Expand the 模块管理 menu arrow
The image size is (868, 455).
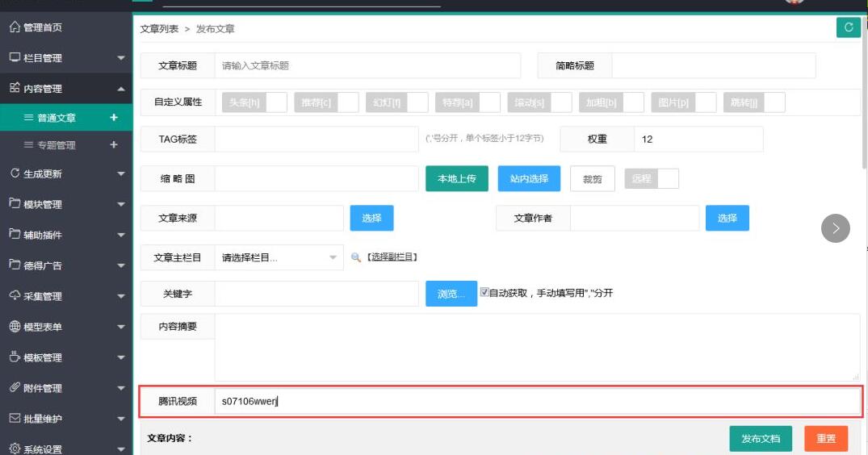tap(120, 205)
